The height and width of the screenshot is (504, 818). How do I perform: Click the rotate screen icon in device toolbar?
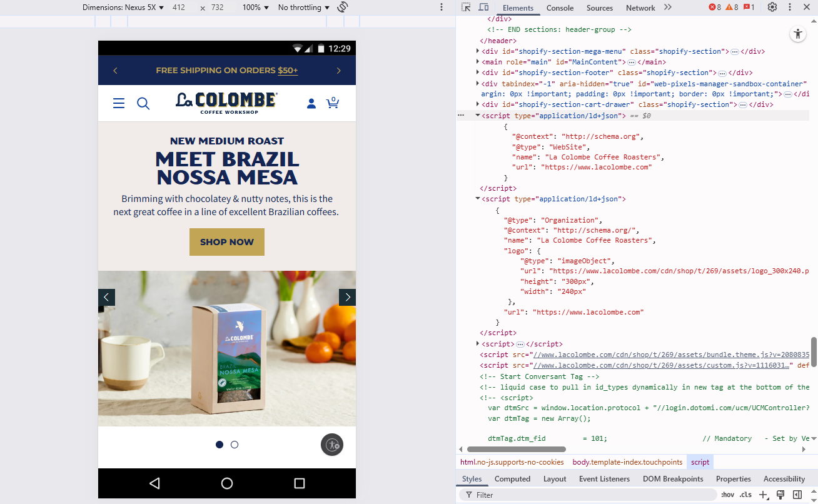coord(343,8)
